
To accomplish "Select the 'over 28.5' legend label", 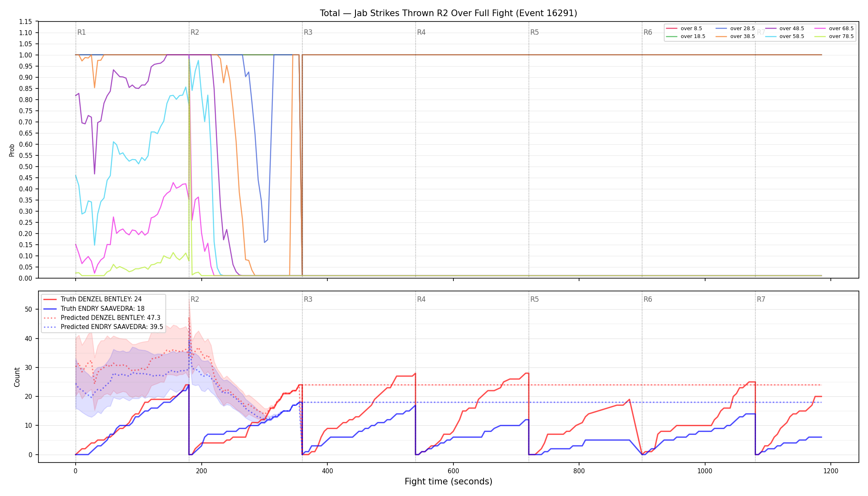I will pos(743,29).
